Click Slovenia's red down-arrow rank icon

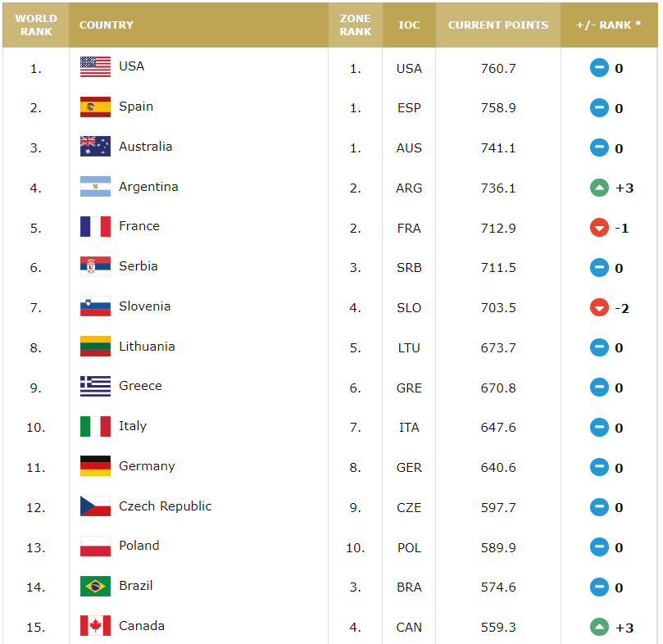599,307
